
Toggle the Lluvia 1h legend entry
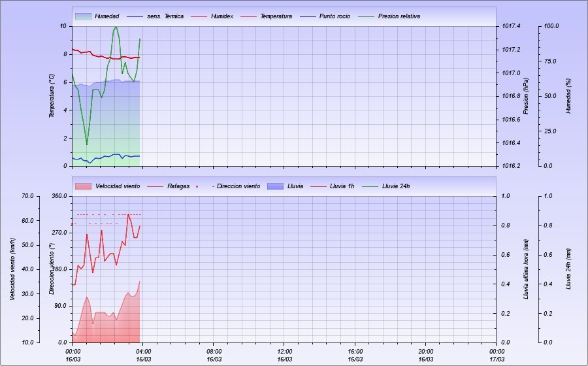pos(342,186)
